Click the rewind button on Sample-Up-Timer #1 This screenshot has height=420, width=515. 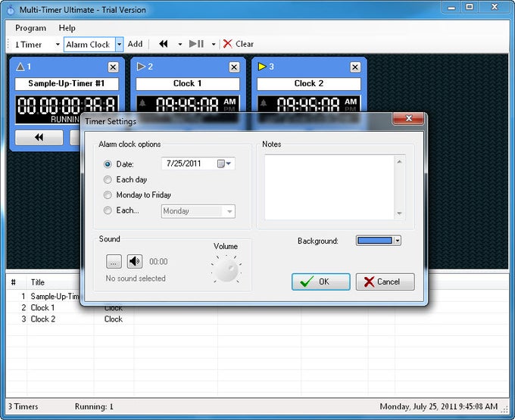point(39,137)
